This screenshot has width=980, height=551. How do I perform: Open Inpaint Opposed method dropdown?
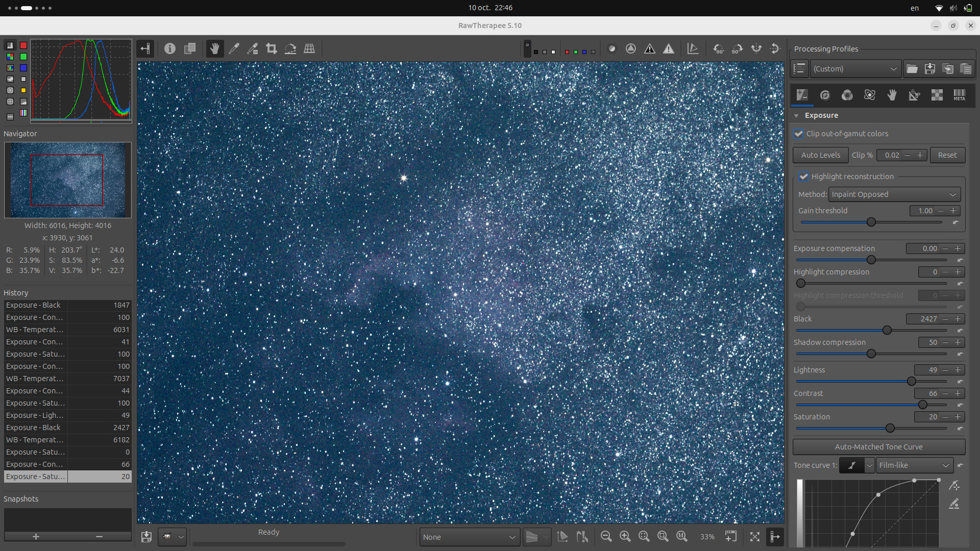[x=894, y=194]
